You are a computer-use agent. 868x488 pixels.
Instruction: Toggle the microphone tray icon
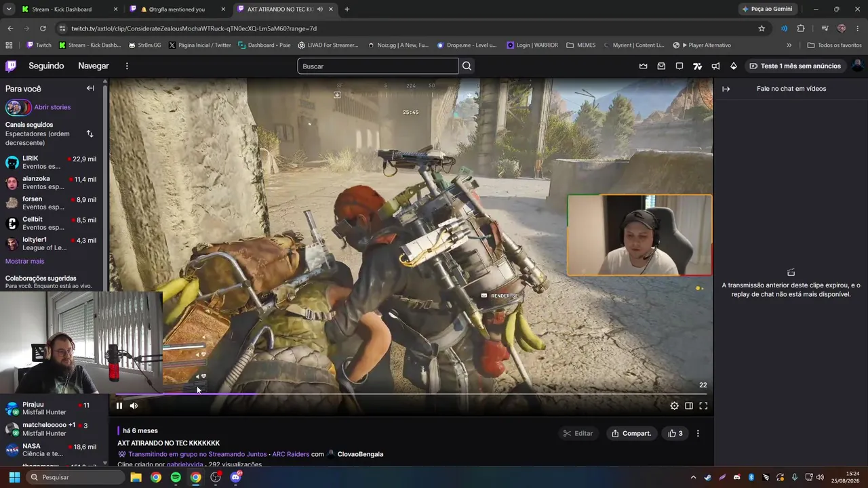795,477
